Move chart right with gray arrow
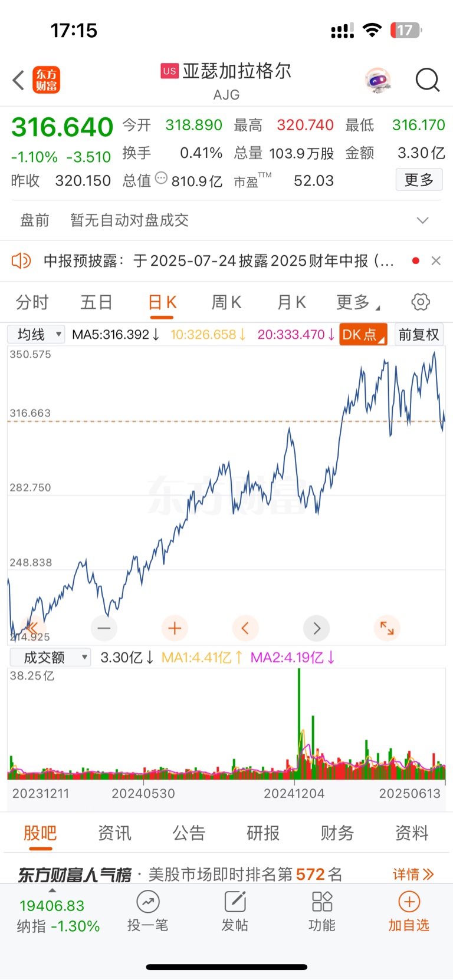The height and width of the screenshot is (980, 453). point(316,628)
